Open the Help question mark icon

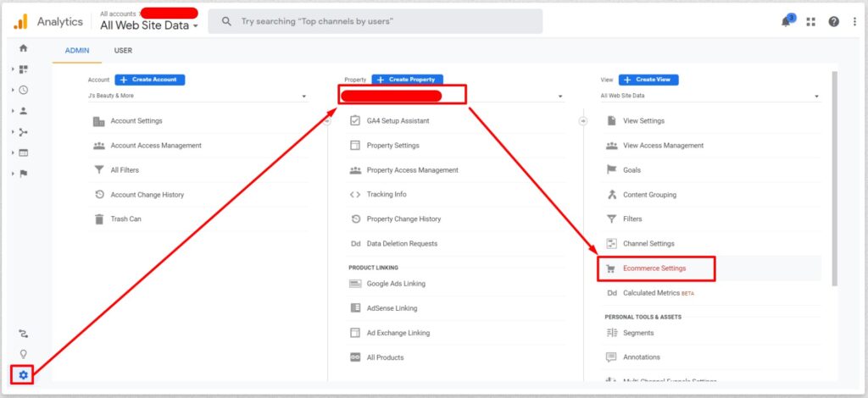point(834,22)
